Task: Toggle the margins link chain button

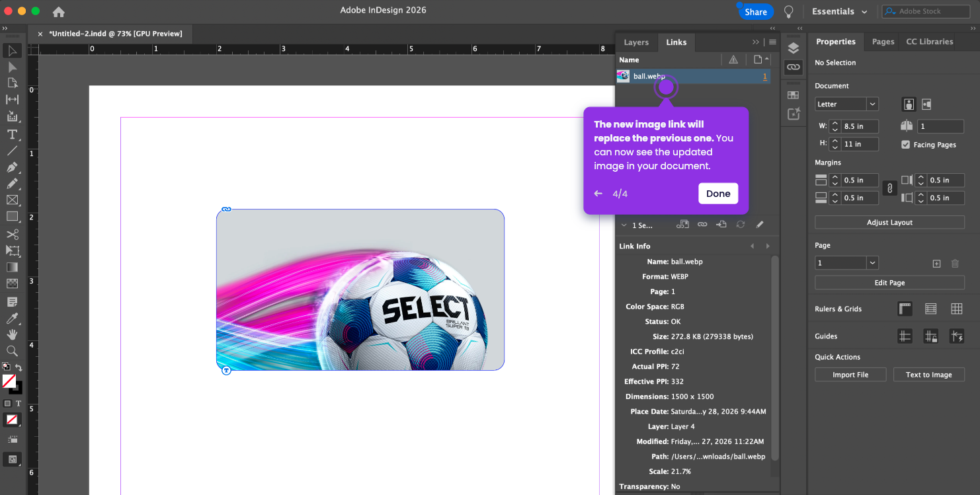Action: [x=890, y=188]
